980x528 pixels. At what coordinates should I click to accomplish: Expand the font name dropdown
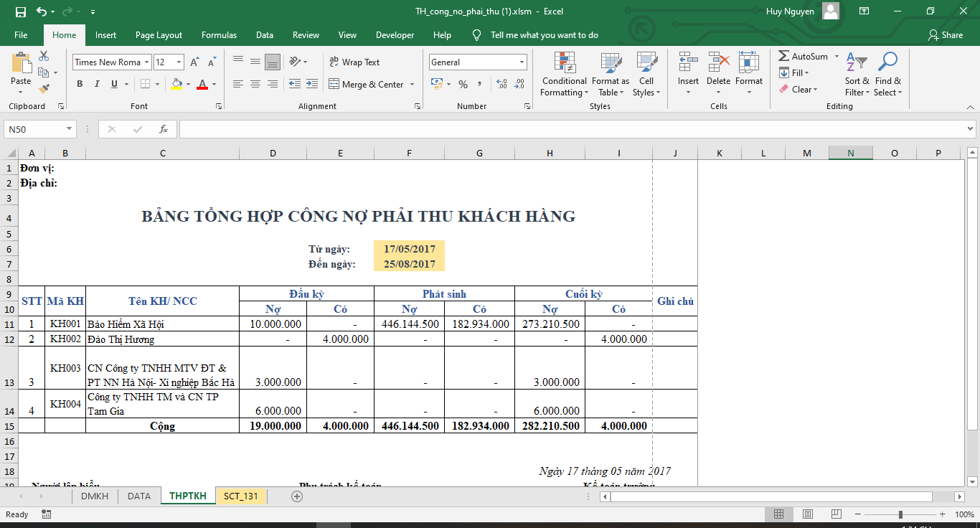click(x=146, y=62)
